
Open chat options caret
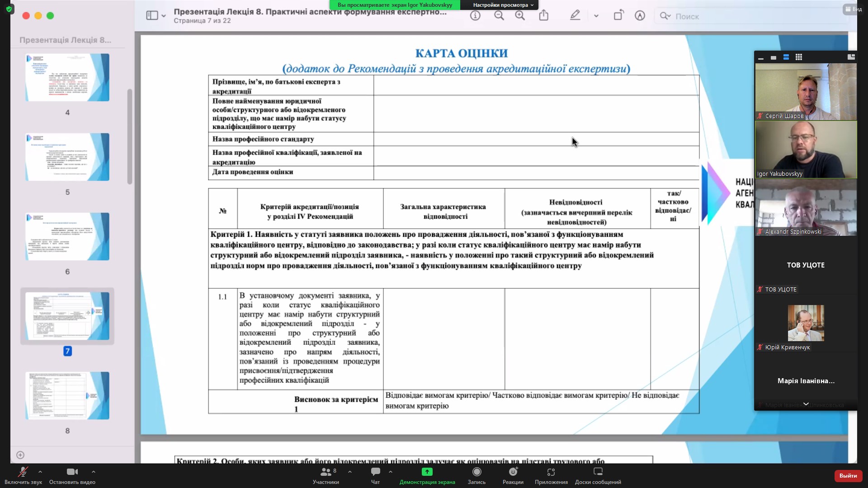(x=391, y=472)
